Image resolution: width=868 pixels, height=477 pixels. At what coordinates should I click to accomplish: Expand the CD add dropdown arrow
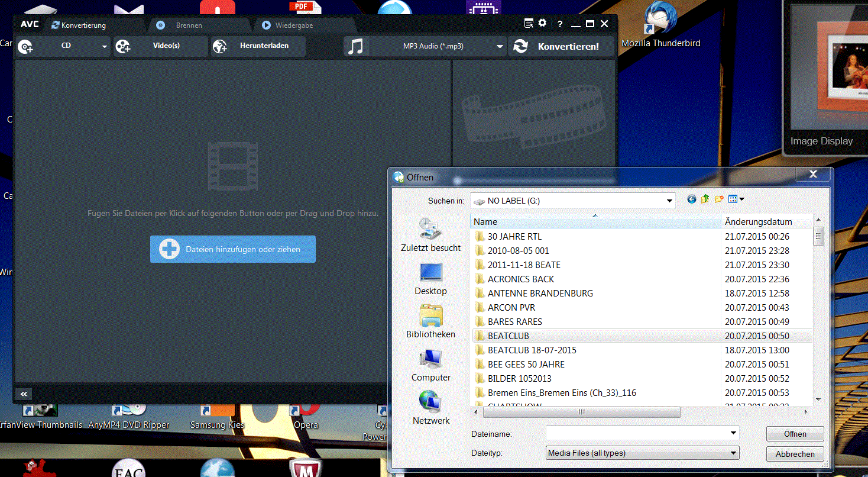click(105, 46)
